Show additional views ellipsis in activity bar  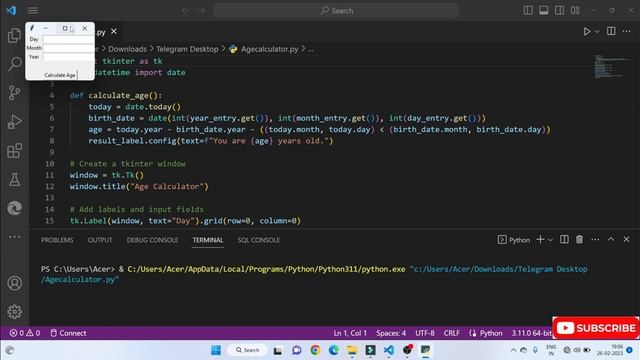tap(14, 237)
